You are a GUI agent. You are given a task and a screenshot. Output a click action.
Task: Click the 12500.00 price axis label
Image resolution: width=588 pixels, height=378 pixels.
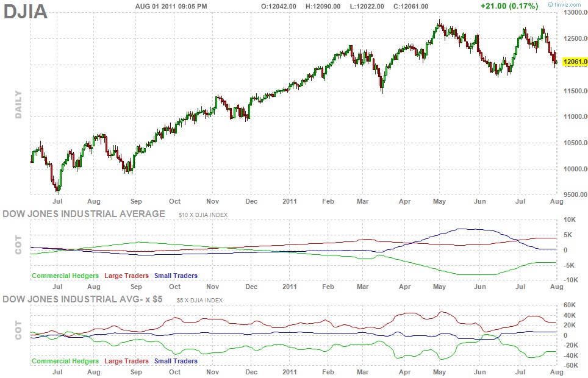pos(576,38)
